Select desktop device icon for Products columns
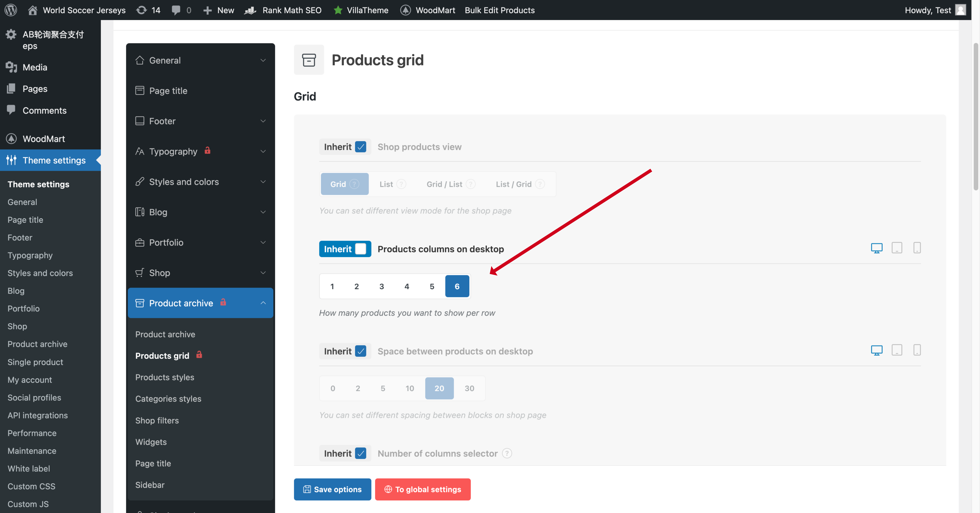The height and width of the screenshot is (513, 980). pos(877,248)
